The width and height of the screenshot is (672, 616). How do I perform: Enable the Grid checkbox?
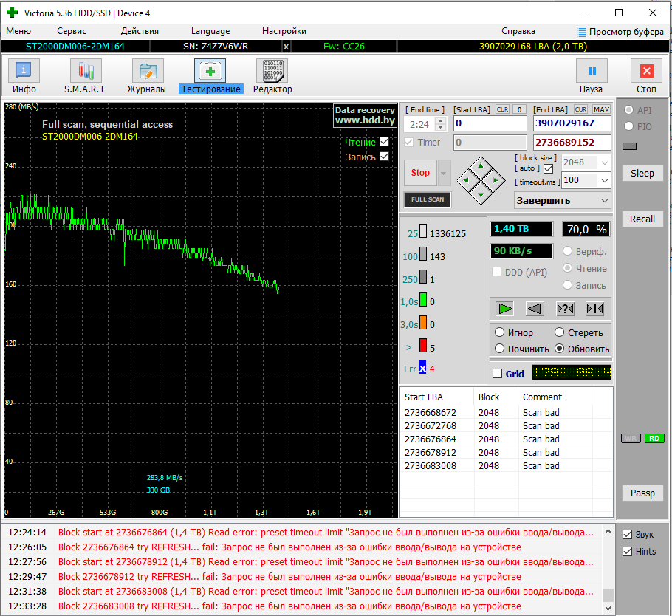coord(497,374)
